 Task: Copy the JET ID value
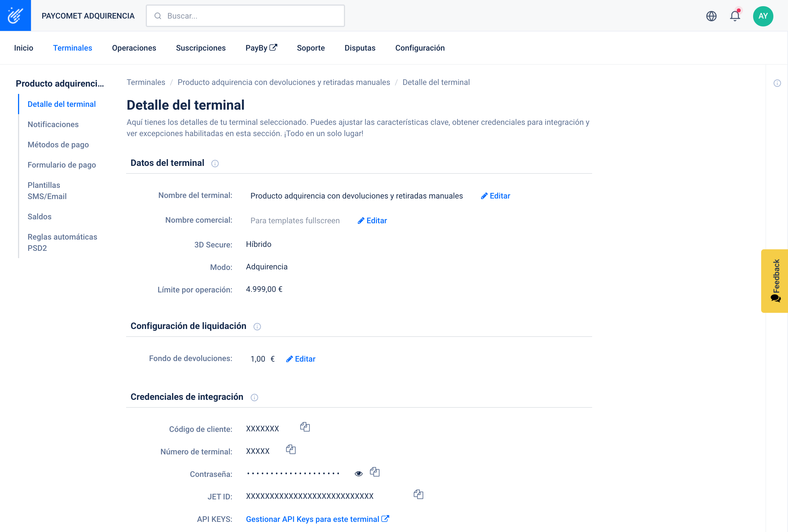click(418, 494)
